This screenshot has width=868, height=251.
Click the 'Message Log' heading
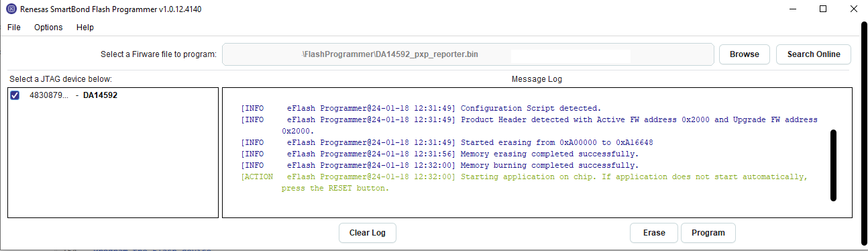tap(537, 79)
